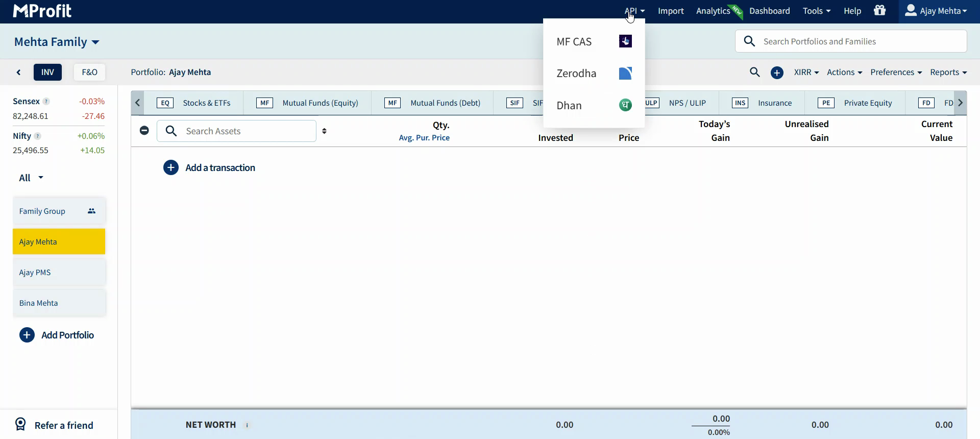Expand the All filter dropdown
The image size is (980, 439).
tap(31, 178)
